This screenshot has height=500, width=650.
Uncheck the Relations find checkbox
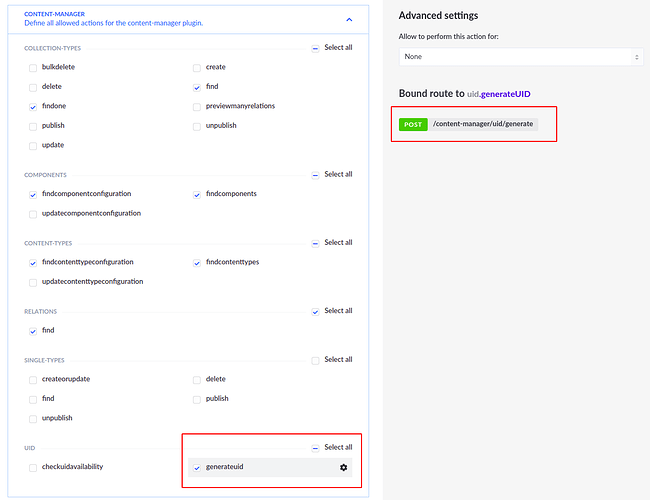(33, 330)
